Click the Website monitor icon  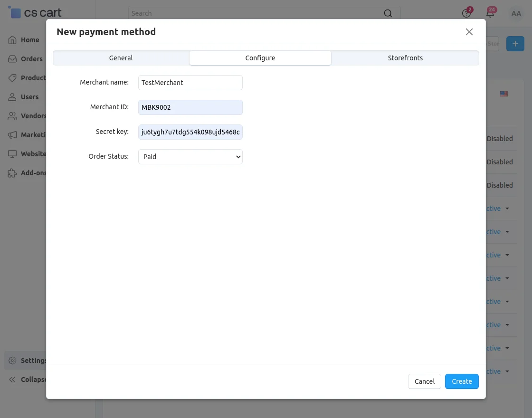(12, 154)
